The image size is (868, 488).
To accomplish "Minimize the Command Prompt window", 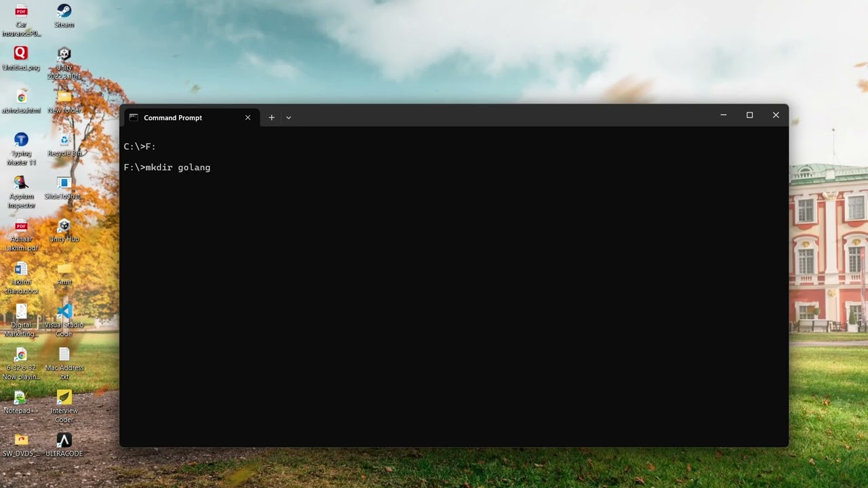I will (x=724, y=115).
